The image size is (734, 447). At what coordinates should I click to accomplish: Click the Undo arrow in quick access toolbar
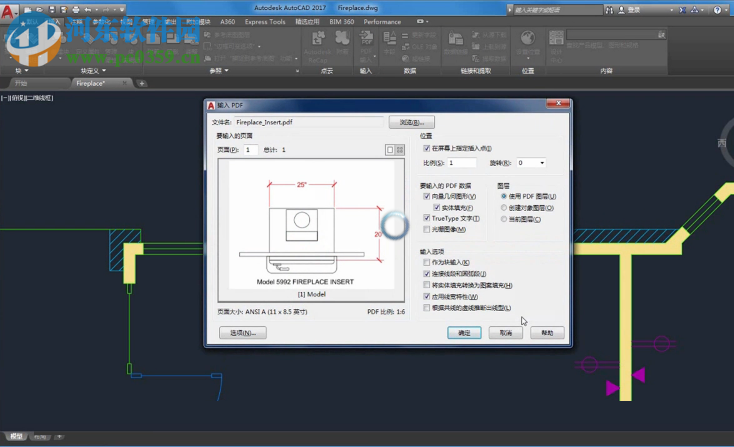pyautogui.click(x=88, y=10)
